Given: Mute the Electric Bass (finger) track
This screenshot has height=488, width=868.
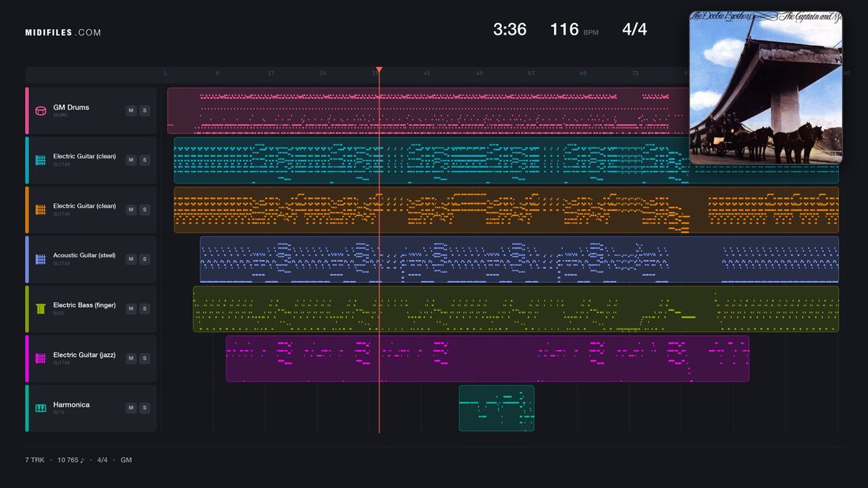Looking at the screenshot, I should pos(131,309).
